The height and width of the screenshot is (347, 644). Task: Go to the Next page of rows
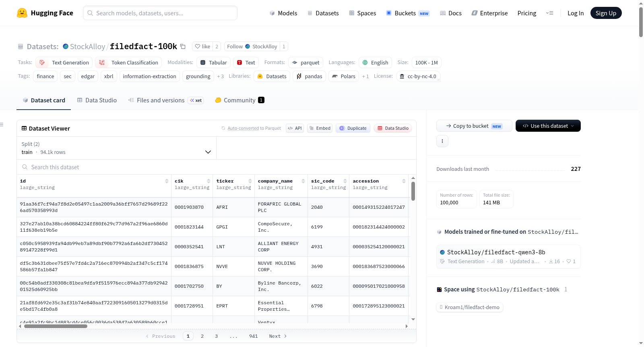[x=278, y=336]
